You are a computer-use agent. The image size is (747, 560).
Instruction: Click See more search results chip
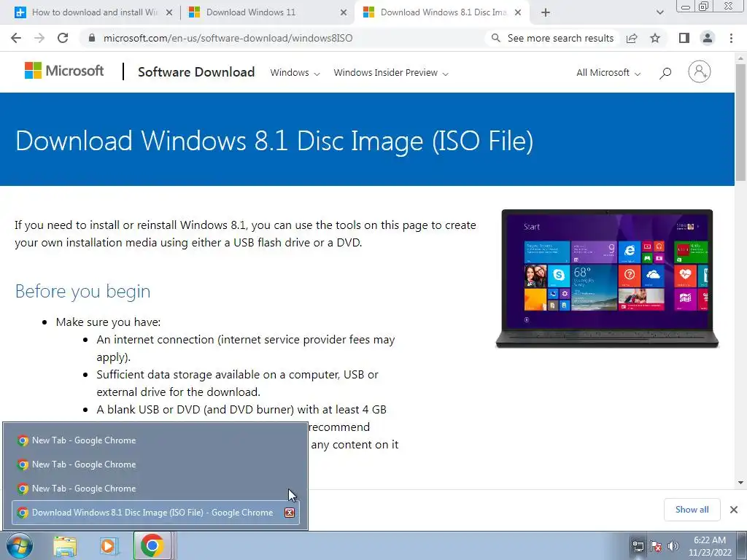(553, 38)
